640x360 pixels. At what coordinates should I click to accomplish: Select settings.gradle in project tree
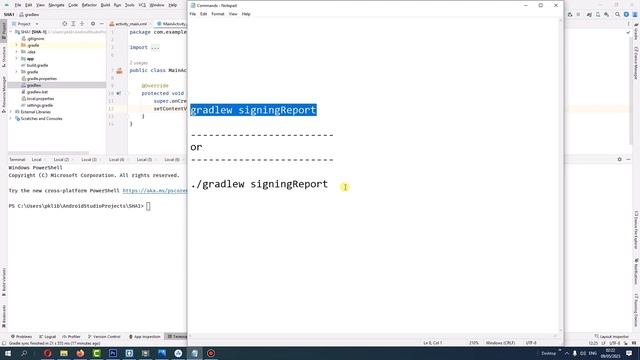point(39,105)
